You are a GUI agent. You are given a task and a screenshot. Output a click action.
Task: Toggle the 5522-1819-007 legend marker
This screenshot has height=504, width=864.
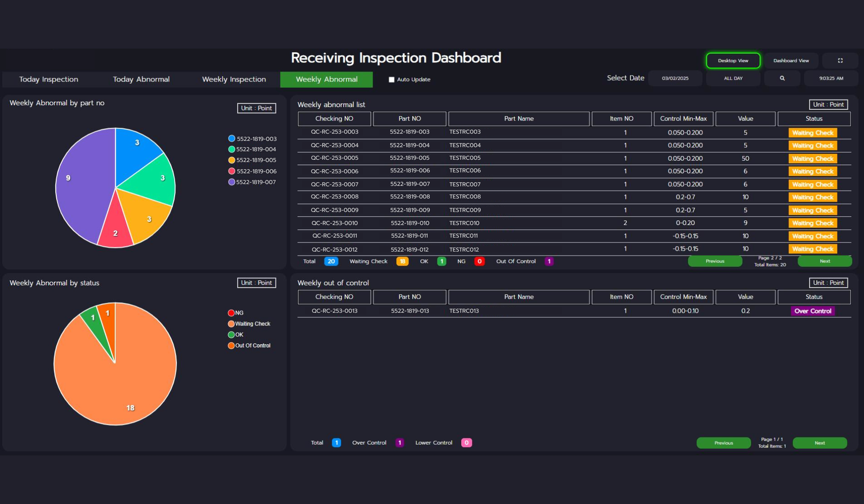tap(232, 182)
